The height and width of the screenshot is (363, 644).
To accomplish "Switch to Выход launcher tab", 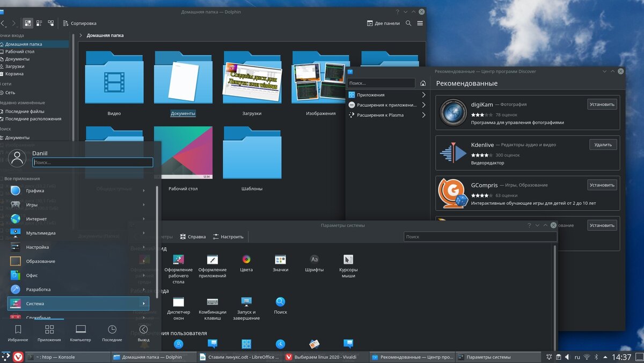I will [143, 333].
